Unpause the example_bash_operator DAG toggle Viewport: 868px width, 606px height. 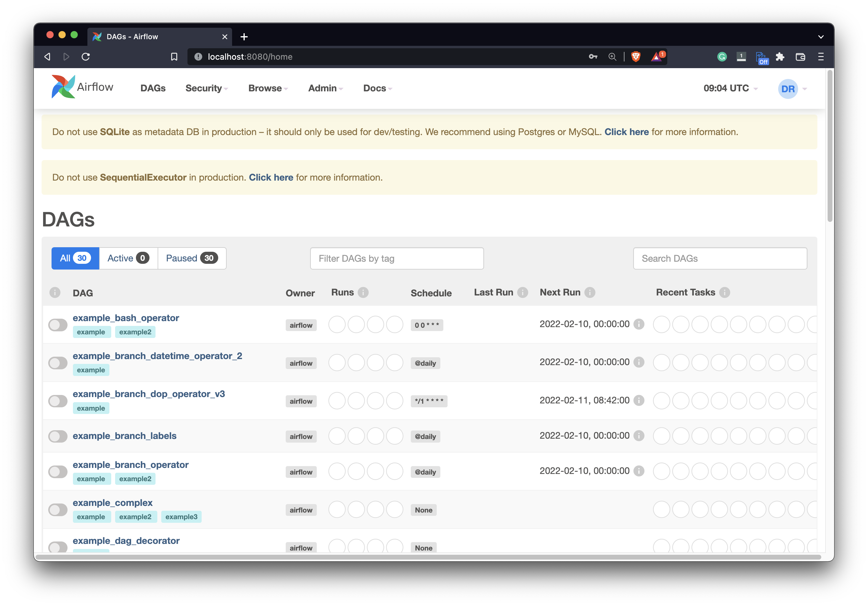tap(58, 325)
